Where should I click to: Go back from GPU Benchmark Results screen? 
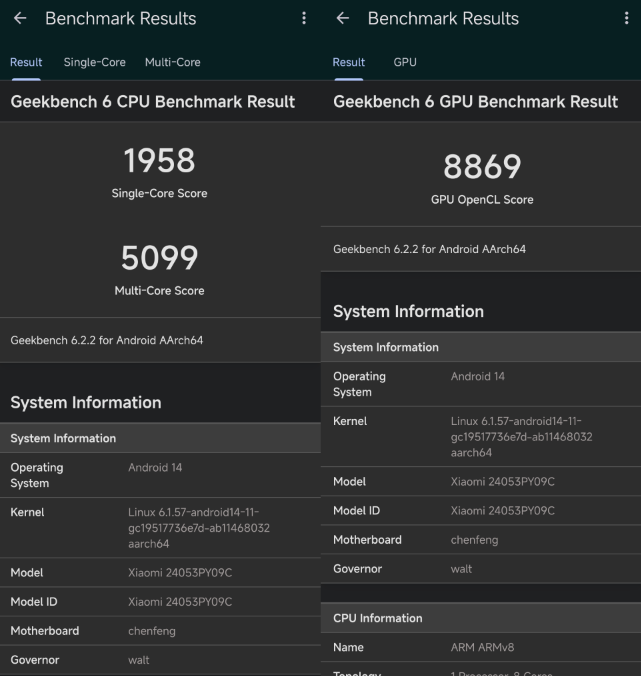(342, 18)
